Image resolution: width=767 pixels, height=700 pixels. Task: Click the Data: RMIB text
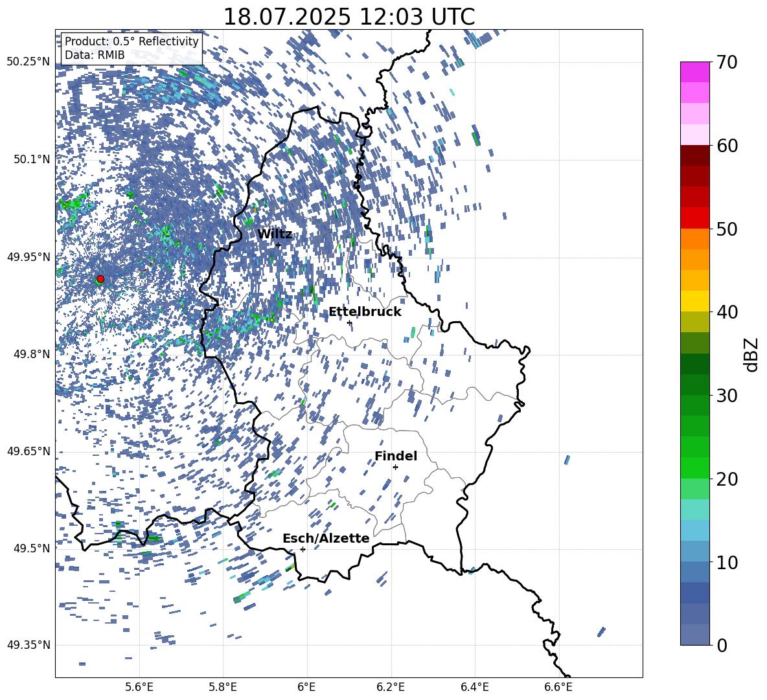point(95,55)
